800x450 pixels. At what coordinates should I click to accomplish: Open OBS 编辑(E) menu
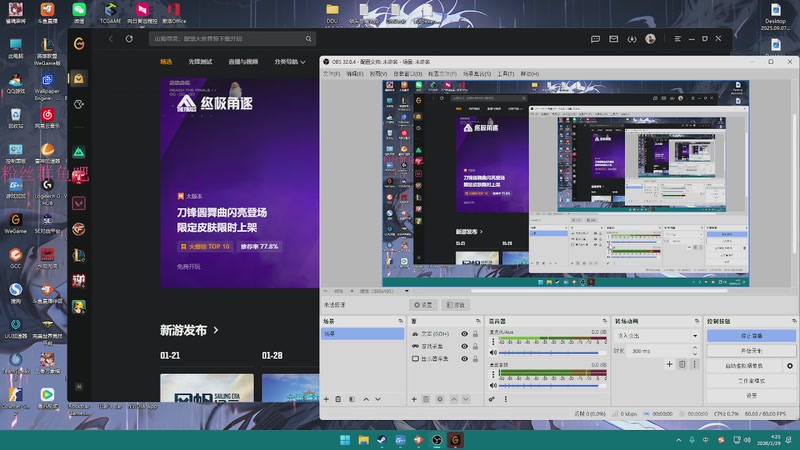(355, 74)
